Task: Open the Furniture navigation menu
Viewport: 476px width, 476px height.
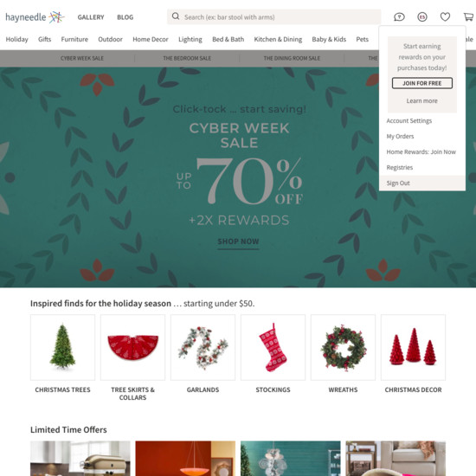Action: (x=74, y=39)
